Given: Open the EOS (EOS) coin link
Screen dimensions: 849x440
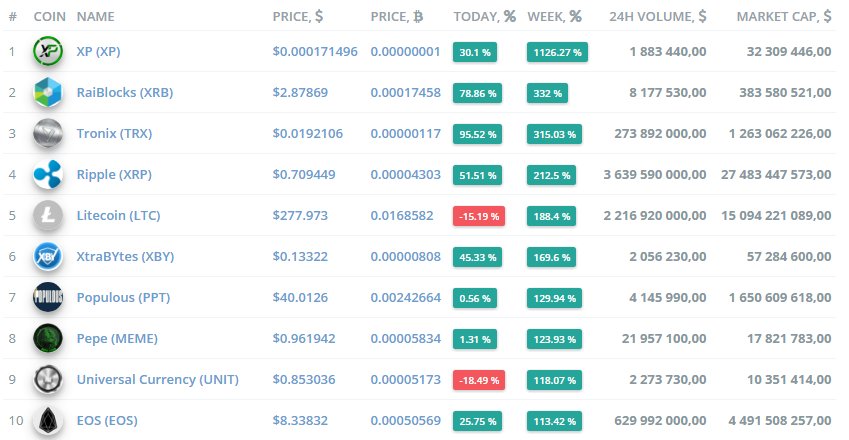Looking at the screenshot, I should click(107, 421).
